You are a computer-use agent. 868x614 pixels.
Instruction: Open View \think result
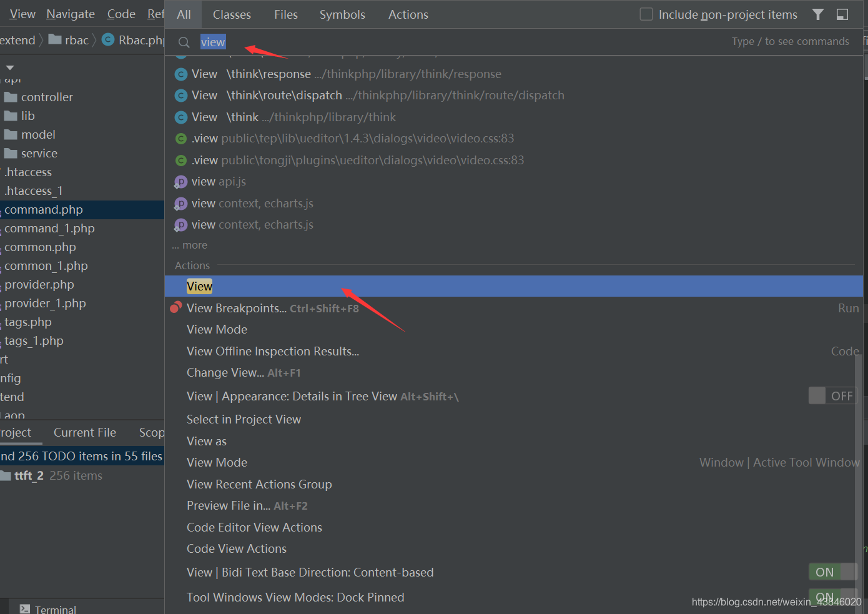coord(513,117)
